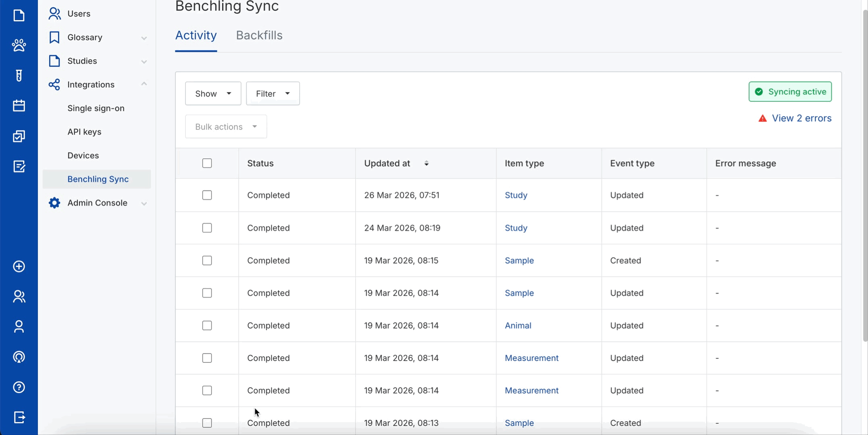Screen dimensions: 868x435
Task: Open the calendar icon in left rail
Action: (19, 106)
